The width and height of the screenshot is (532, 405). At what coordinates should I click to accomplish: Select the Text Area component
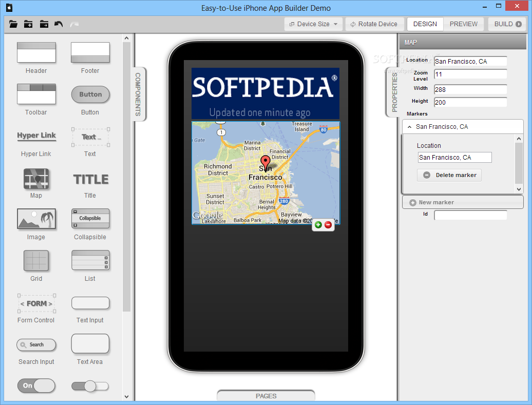(x=90, y=349)
